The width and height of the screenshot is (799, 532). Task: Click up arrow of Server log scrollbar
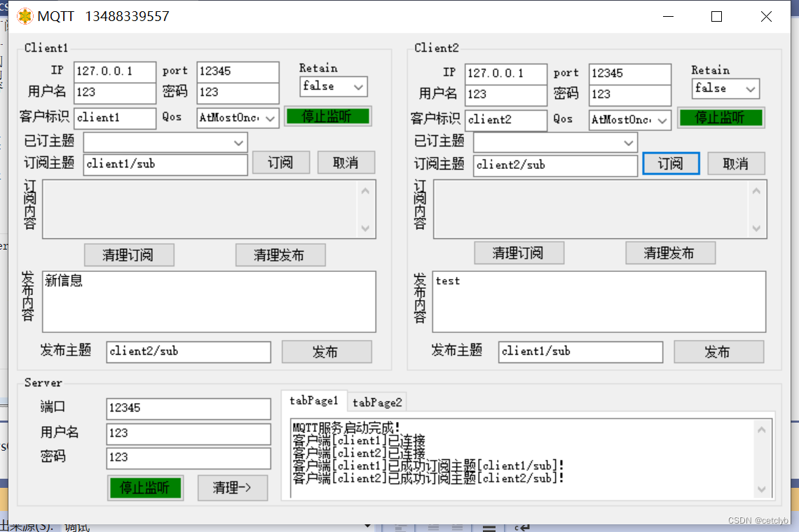point(762,430)
